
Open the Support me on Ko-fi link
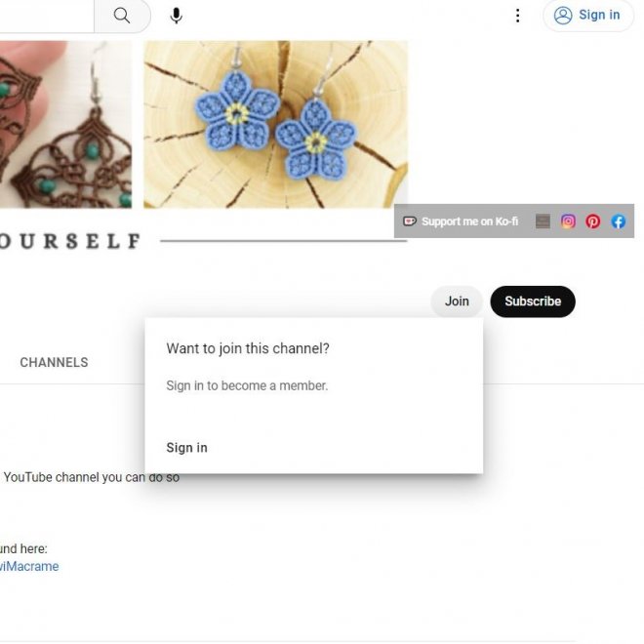[x=469, y=221]
